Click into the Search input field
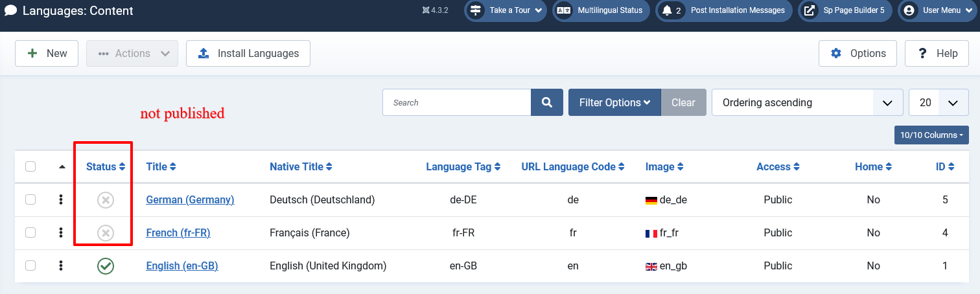Image resolution: width=980 pixels, height=294 pixels. (457, 102)
